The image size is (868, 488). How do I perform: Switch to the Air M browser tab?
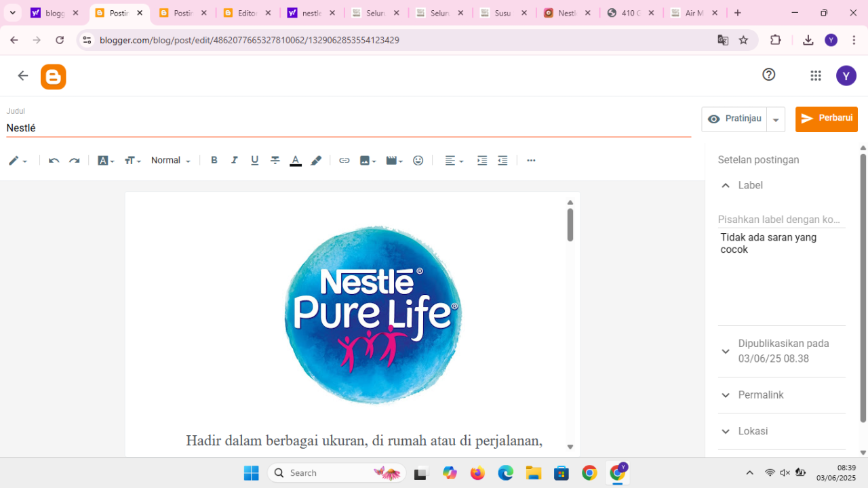[x=695, y=13]
